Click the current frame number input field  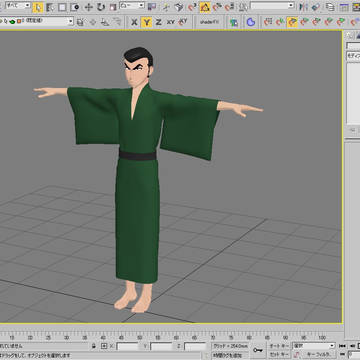354,355
